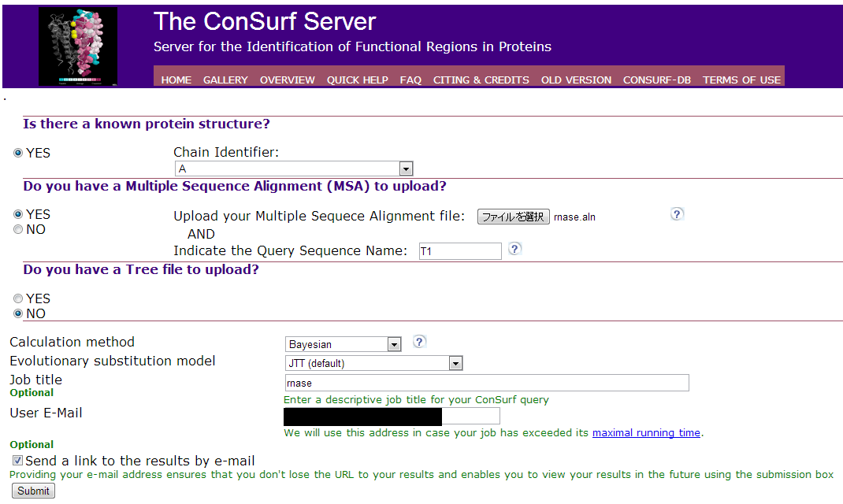Screen dimensions: 843x504
Task: Click the help icon beside MSA file upload
Action: tap(677, 214)
